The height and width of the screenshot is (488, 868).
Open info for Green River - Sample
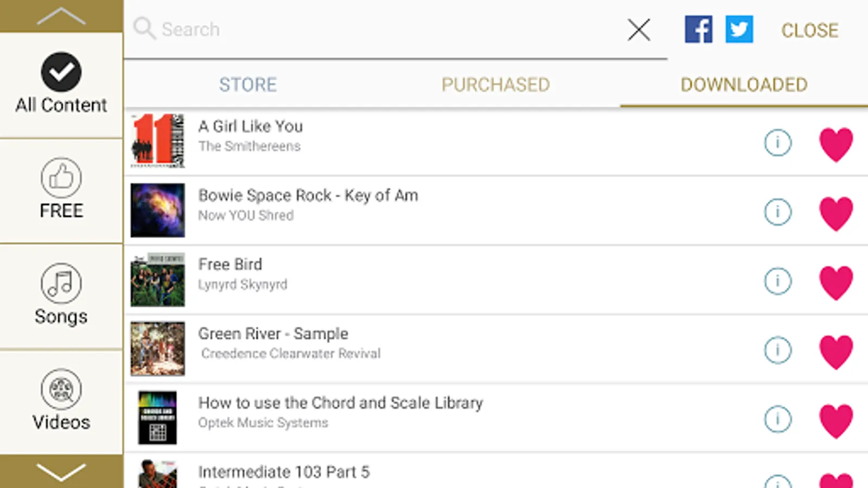(x=777, y=350)
